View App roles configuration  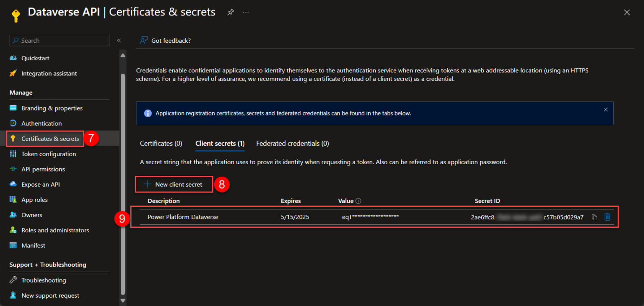(34, 199)
